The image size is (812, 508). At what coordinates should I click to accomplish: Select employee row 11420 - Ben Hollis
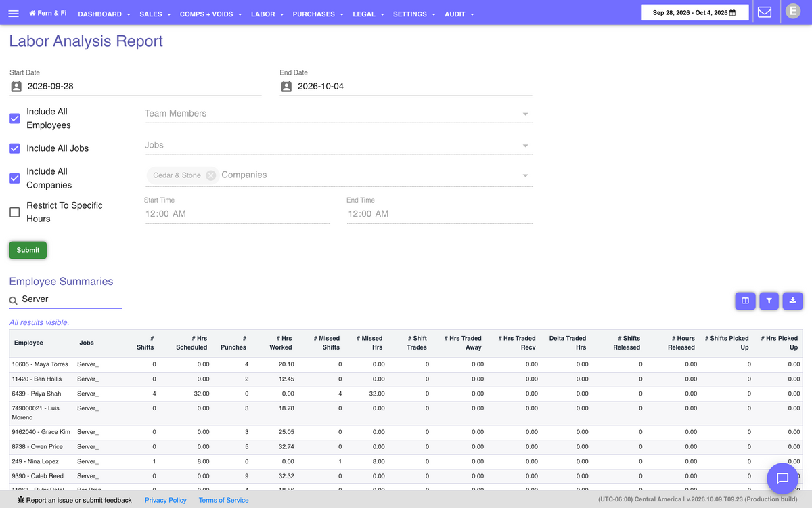click(x=406, y=379)
